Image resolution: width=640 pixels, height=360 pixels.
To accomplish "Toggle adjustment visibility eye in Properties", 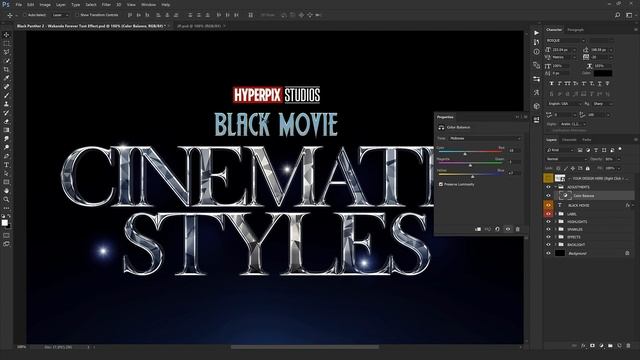I will coord(508,229).
